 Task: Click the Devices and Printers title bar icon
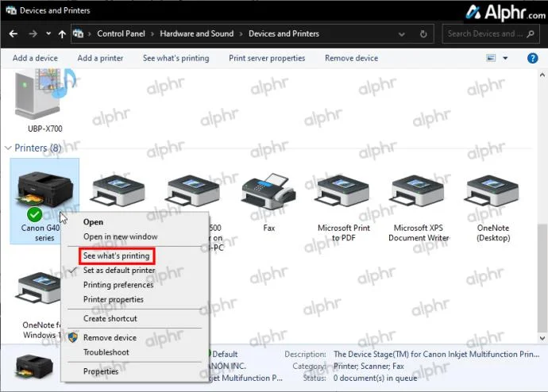click(x=11, y=10)
